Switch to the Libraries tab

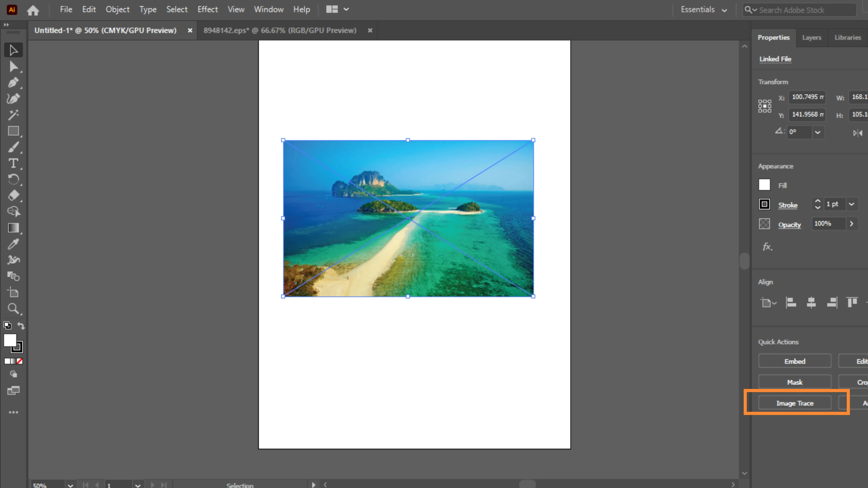pyautogui.click(x=847, y=37)
